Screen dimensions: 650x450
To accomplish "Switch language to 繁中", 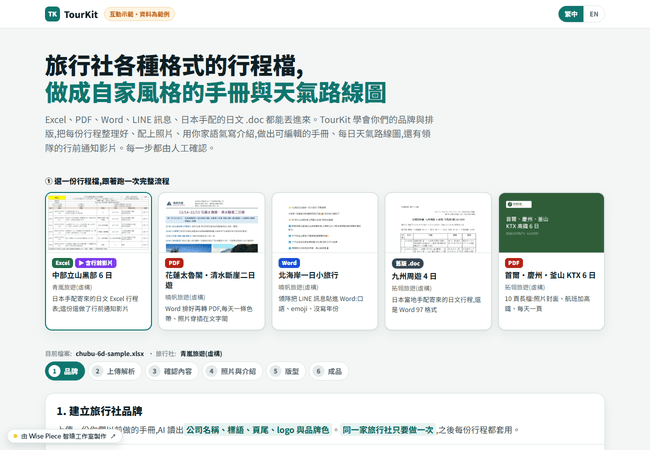I will 571,14.
